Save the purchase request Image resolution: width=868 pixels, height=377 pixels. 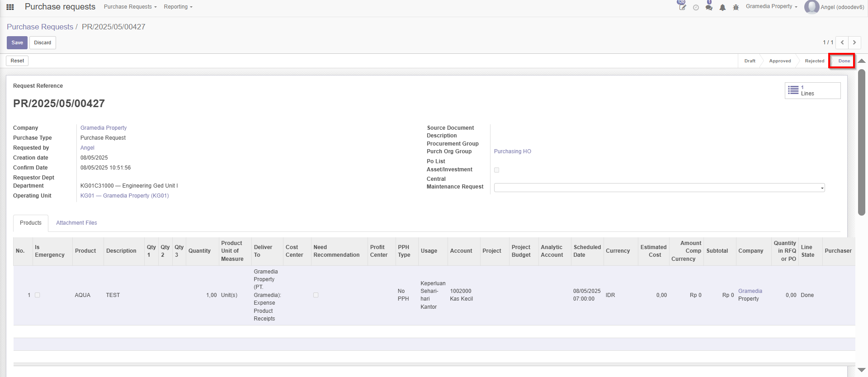(x=17, y=42)
